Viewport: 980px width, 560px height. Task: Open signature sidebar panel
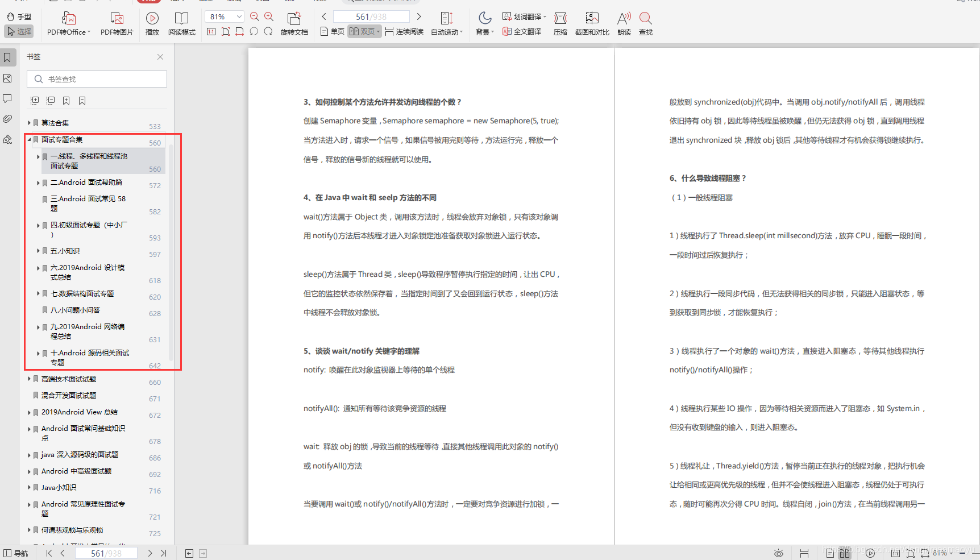tap(8, 139)
